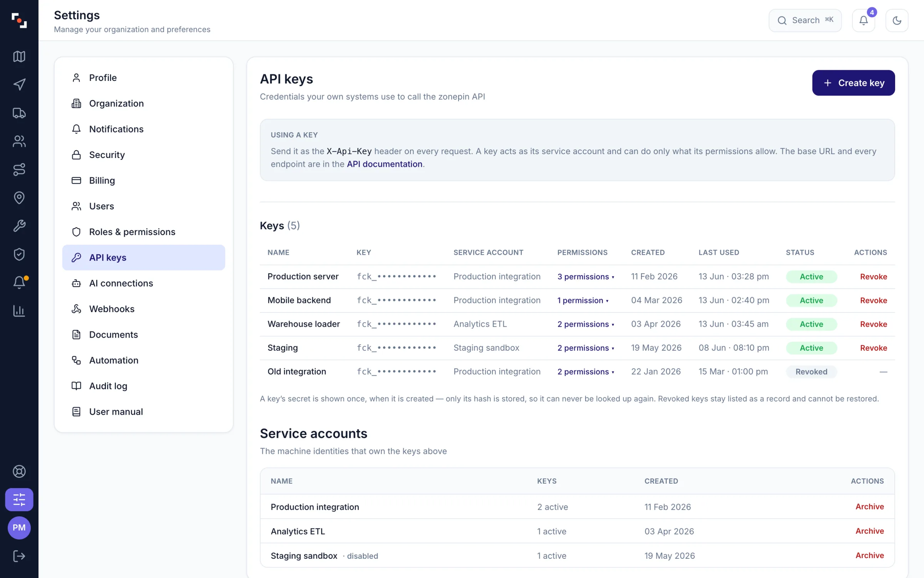
Task: Expand 1 permission for Mobile backend
Action: 583,301
